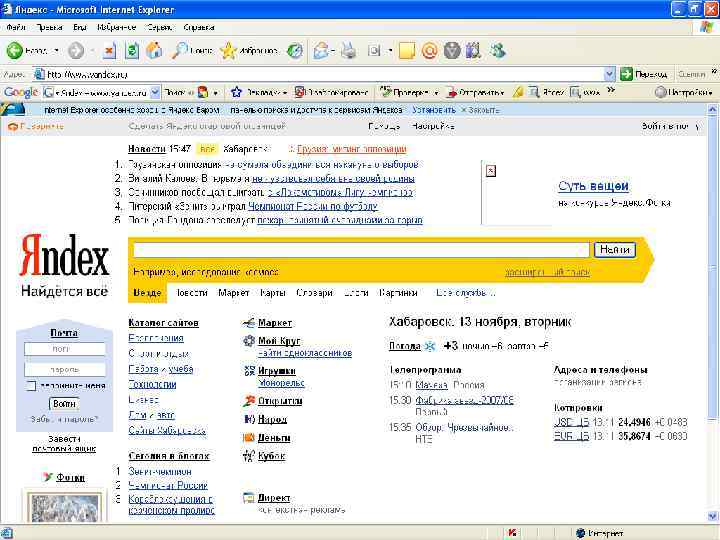This screenshot has width=720, height=540.
Task: Select the Карты search tab
Action: tap(273, 292)
